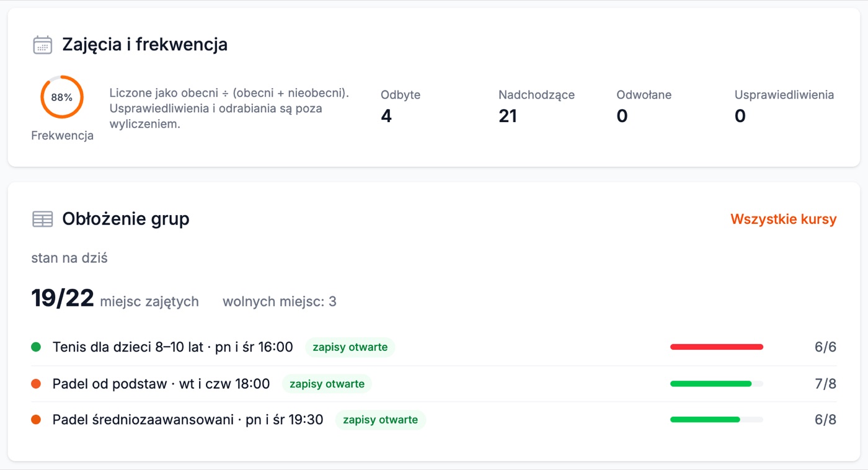Click the Frekwencja label under the ring
The height and width of the screenshot is (470, 868).
point(62,136)
